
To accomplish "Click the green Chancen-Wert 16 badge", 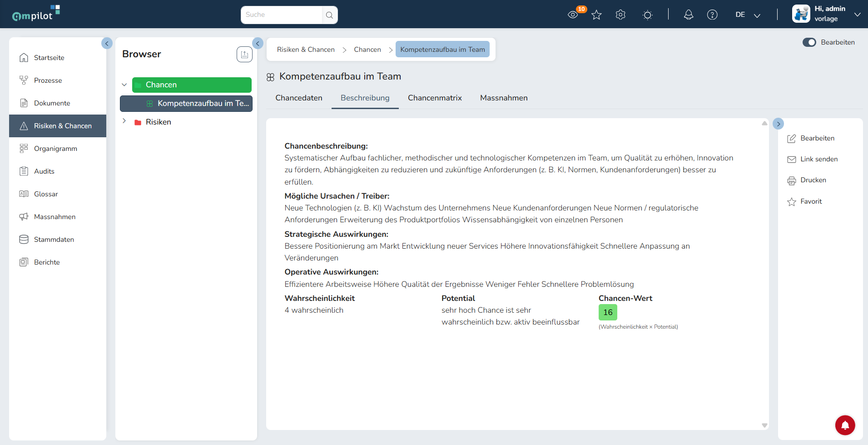I will click(x=608, y=312).
